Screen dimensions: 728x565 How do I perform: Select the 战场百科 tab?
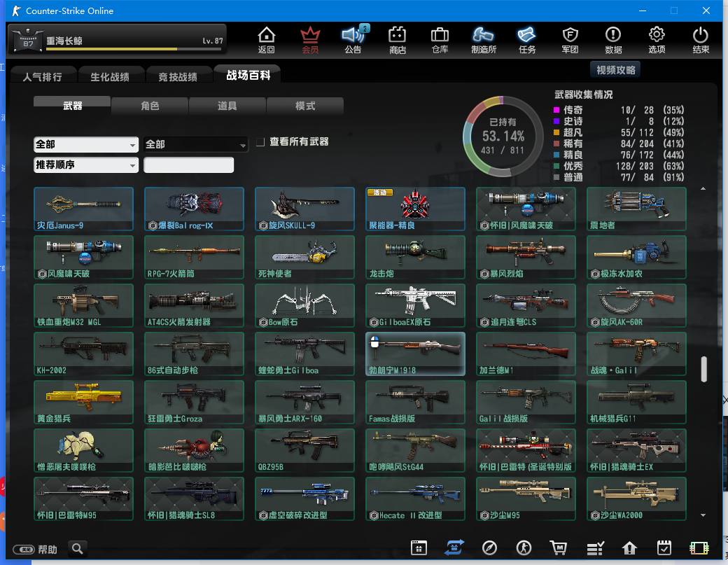[248, 75]
